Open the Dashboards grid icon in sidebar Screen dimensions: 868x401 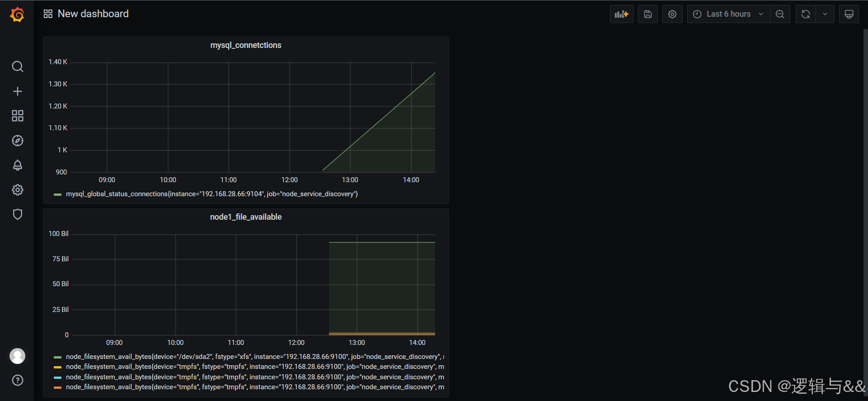pyautogui.click(x=17, y=116)
